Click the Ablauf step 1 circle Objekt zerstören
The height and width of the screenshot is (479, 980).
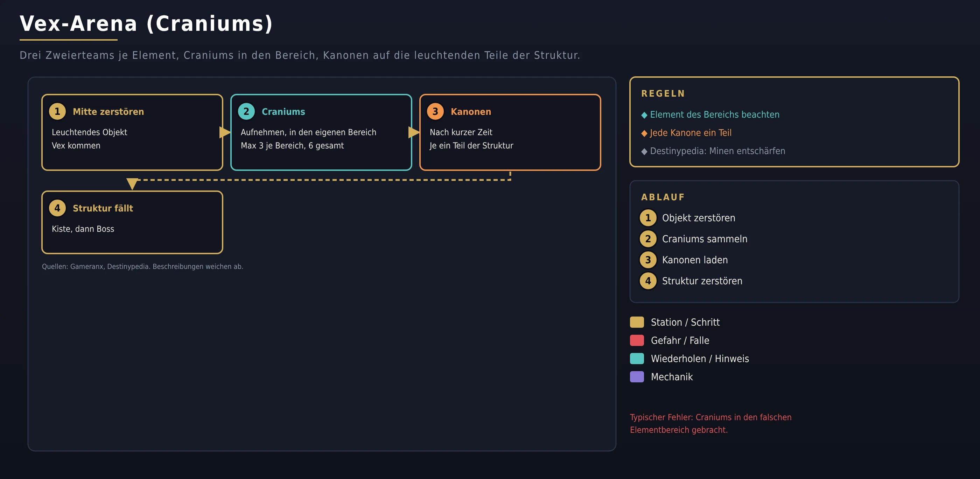click(648, 218)
